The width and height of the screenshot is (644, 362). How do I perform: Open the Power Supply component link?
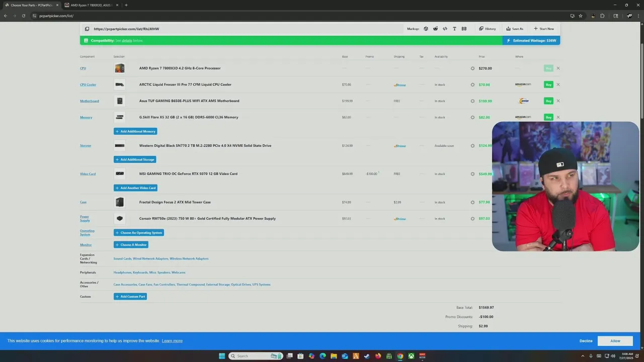pos(85,219)
